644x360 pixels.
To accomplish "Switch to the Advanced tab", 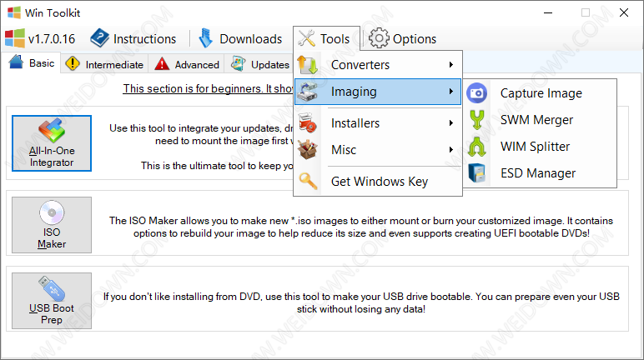I will pyautogui.click(x=187, y=64).
